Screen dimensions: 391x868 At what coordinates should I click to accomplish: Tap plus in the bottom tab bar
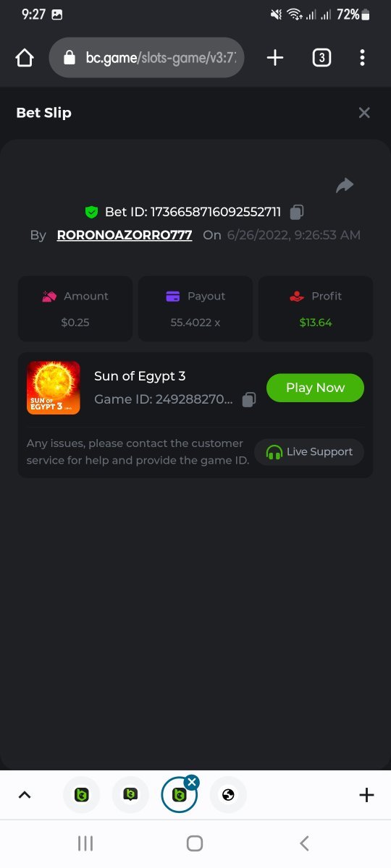(366, 795)
